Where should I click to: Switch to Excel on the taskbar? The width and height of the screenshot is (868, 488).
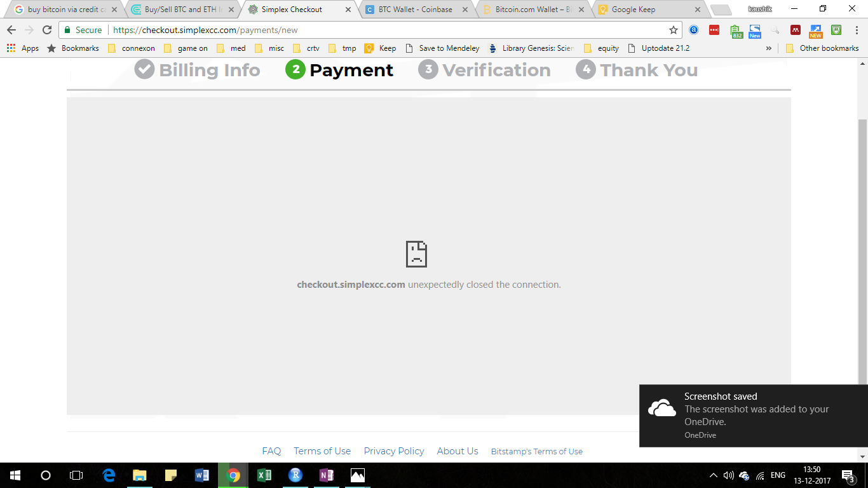click(x=264, y=475)
